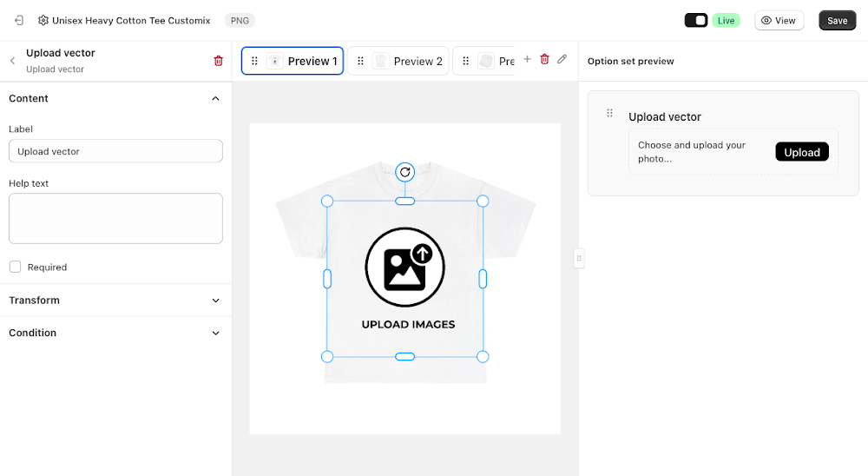The width and height of the screenshot is (868, 476).
Task: Click the option set drag handle
Action: (609, 113)
